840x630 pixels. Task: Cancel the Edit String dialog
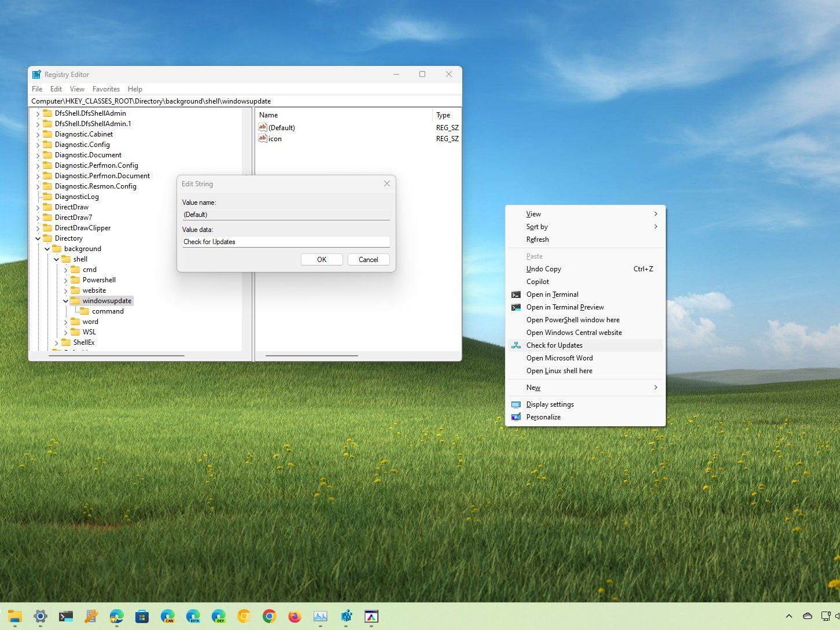(368, 260)
